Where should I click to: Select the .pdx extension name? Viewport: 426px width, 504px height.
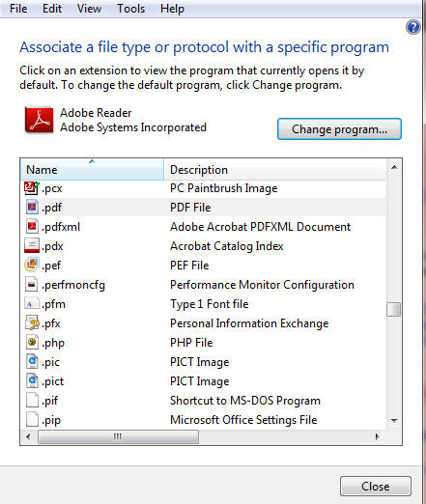click(52, 246)
